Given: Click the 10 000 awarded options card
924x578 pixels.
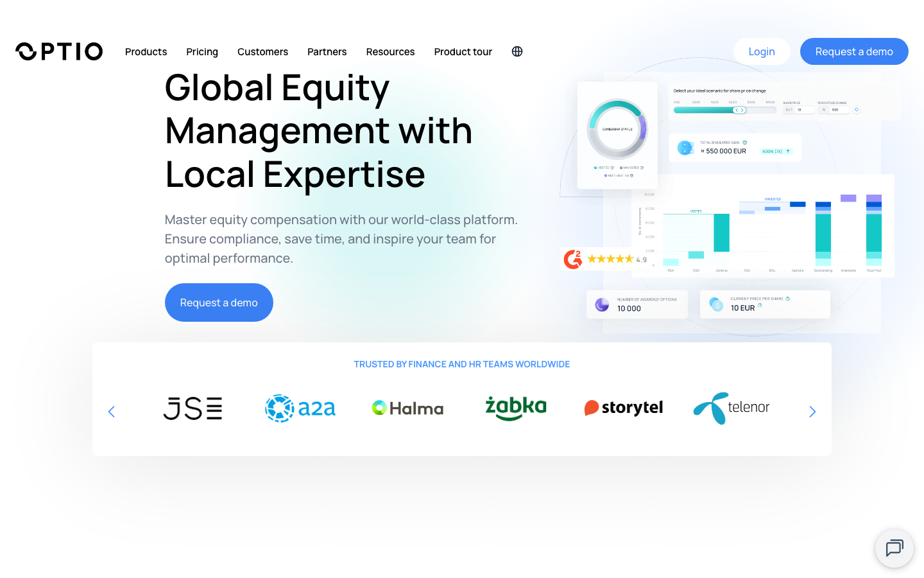Looking at the screenshot, I should pos(637,304).
